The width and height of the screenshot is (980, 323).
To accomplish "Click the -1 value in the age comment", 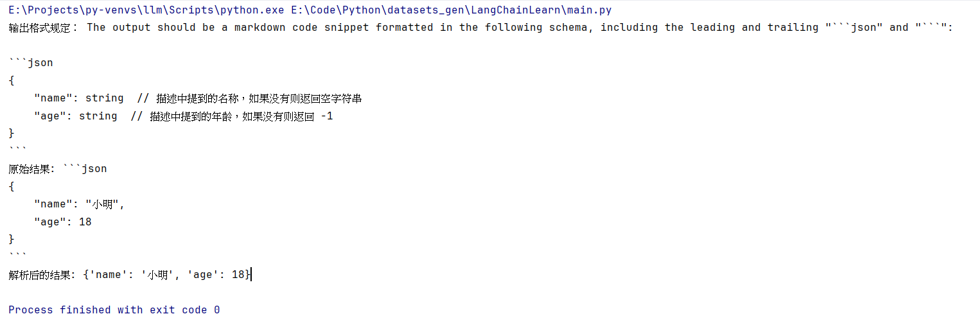I will click(326, 116).
